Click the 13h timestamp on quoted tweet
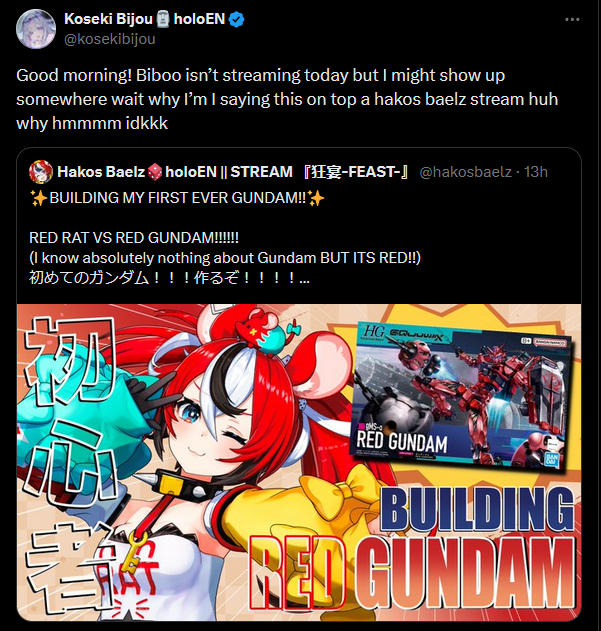Screen dimensions: 601x631 (536, 172)
